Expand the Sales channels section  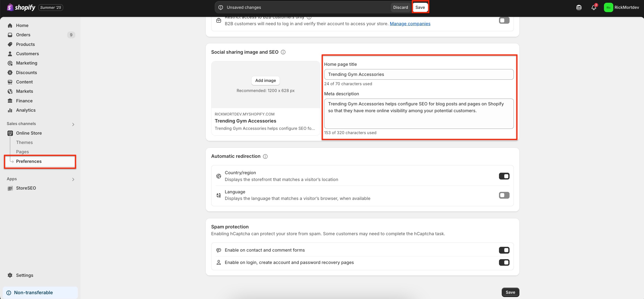coord(73,124)
